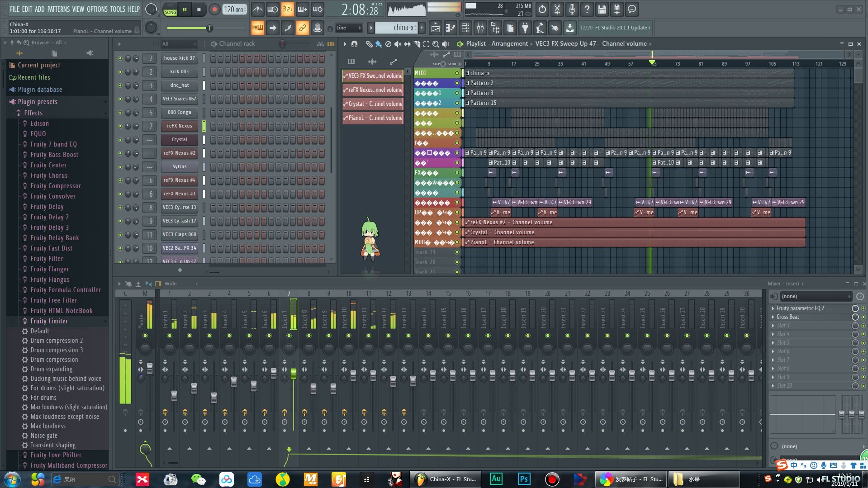Collapse the Plugin presets browser folder

click(x=38, y=102)
